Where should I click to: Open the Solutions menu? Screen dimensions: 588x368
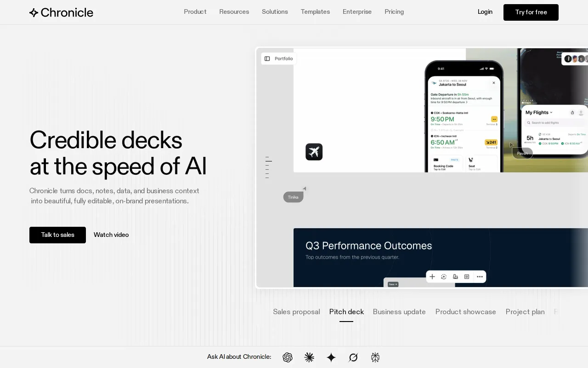pos(275,12)
